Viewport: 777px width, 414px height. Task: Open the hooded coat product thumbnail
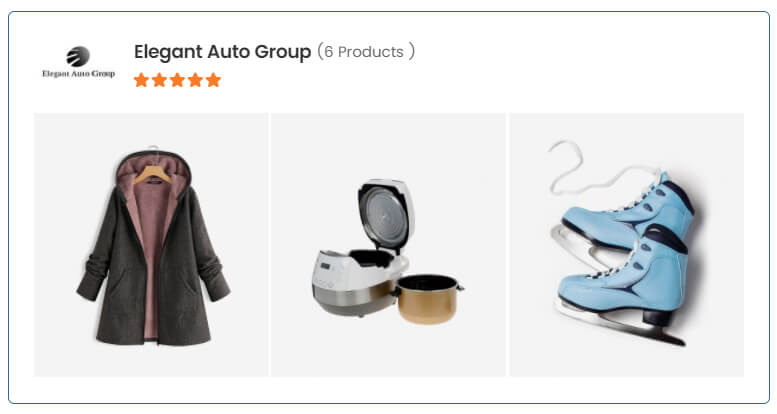point(151,244)
